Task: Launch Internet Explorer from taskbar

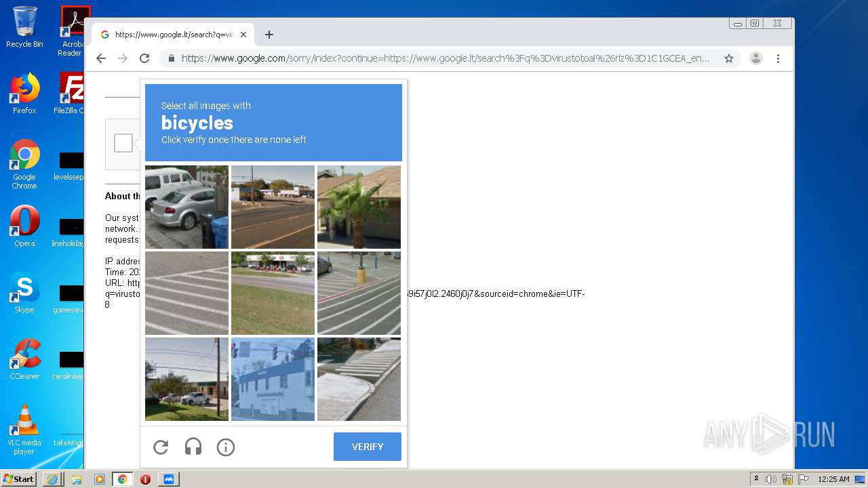Action: [53, 479]
